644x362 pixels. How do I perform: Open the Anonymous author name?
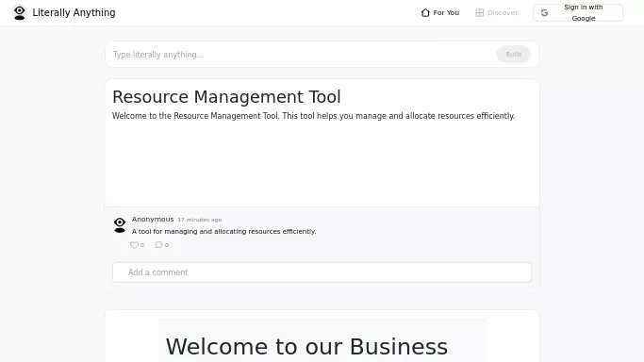[153, 219]
